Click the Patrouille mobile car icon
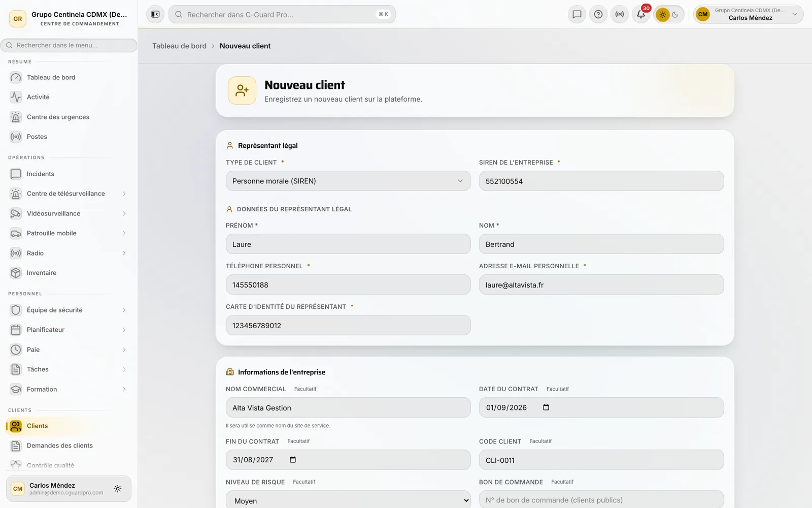812x508 pixels. [x=16, y=233]
